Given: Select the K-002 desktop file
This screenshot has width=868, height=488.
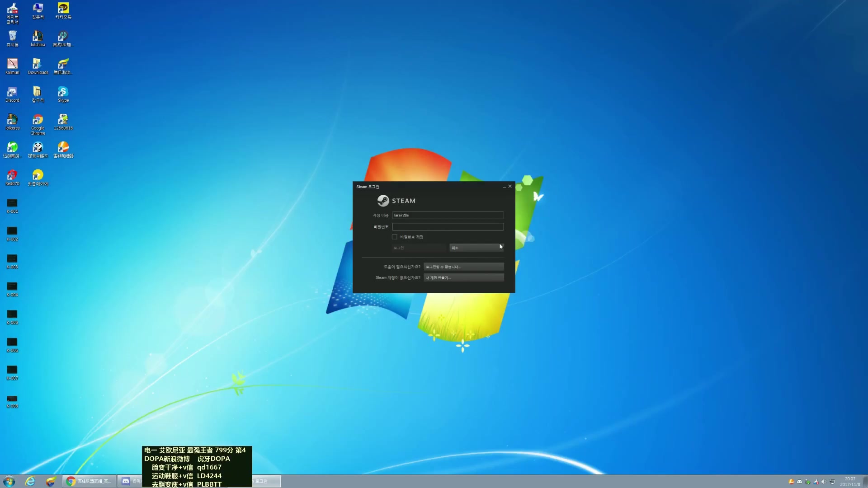Looking at the screenshot, I should tap(12, 234).
